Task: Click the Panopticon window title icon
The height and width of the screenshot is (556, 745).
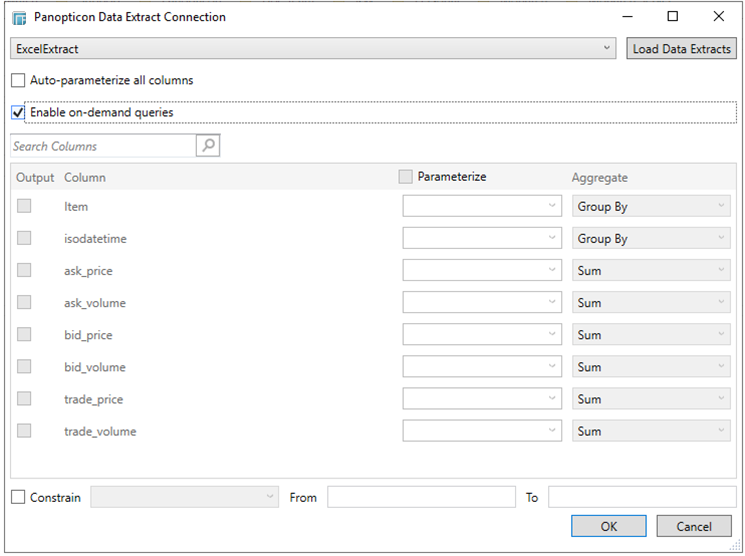Action: 19,17
